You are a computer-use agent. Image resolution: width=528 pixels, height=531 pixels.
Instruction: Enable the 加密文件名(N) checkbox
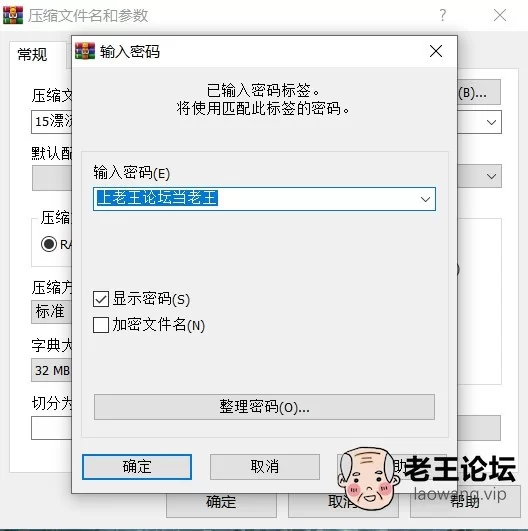click(x=101, y=325)
